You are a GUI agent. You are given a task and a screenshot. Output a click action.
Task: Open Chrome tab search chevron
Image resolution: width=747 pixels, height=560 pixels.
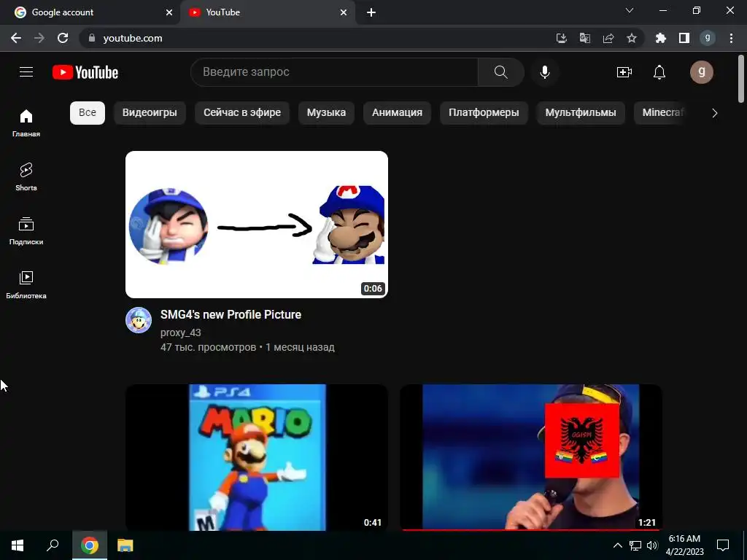coord(630,10)
